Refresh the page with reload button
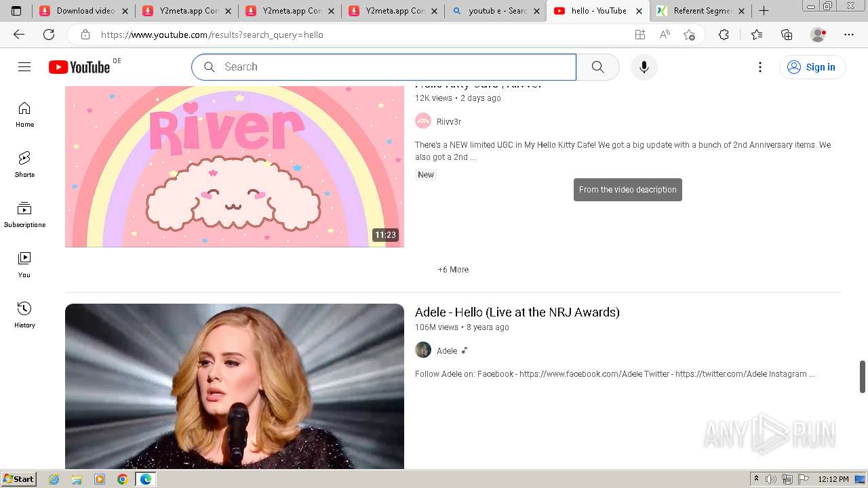Screen dimensions: 868x488 pos(49,35)
